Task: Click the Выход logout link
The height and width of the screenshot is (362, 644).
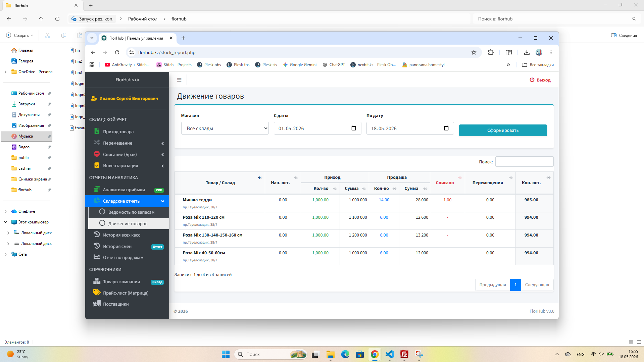Action: point(540,80)
